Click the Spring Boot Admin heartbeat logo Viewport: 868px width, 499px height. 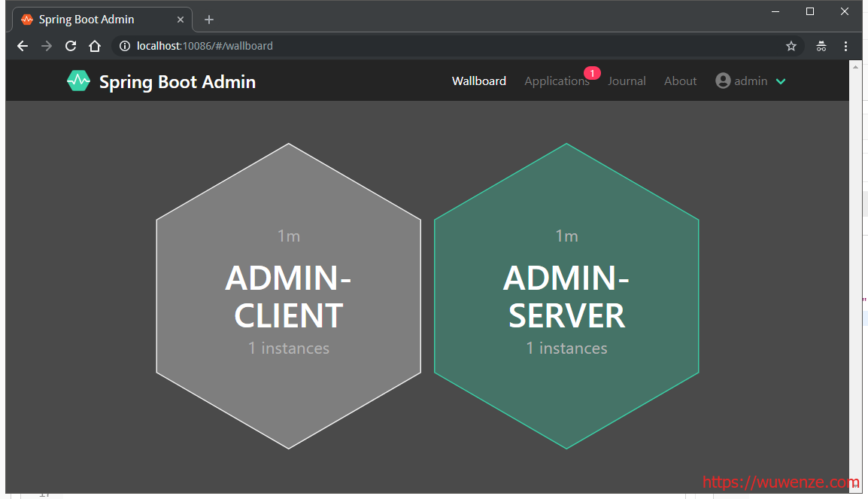coord(78,81)
